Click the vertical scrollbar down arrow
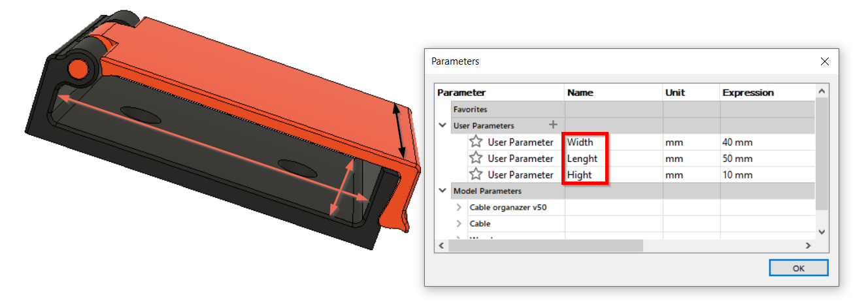The height and width of the screenshot is (303, 868). 822,232
